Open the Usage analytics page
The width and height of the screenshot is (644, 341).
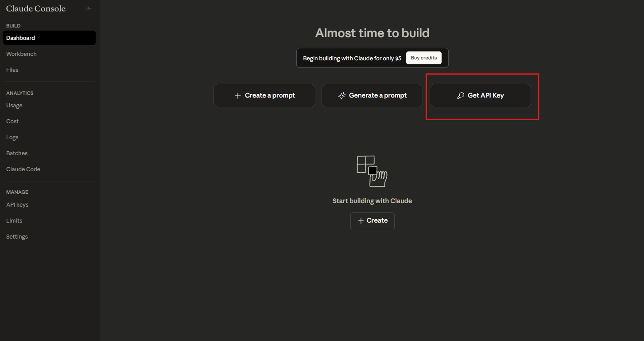49,106
